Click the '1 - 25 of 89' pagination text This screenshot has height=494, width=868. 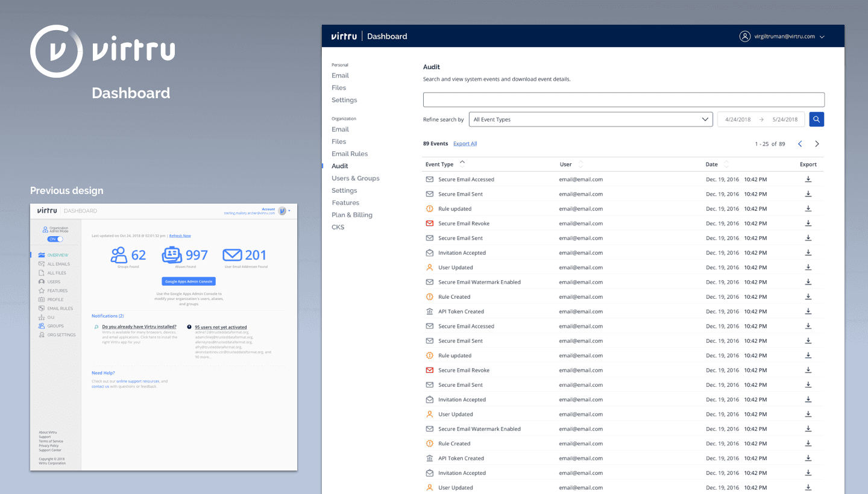[x=770, y=144]
